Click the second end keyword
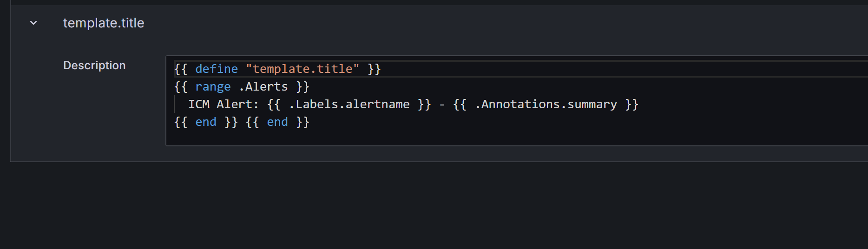 pos(277,122)
